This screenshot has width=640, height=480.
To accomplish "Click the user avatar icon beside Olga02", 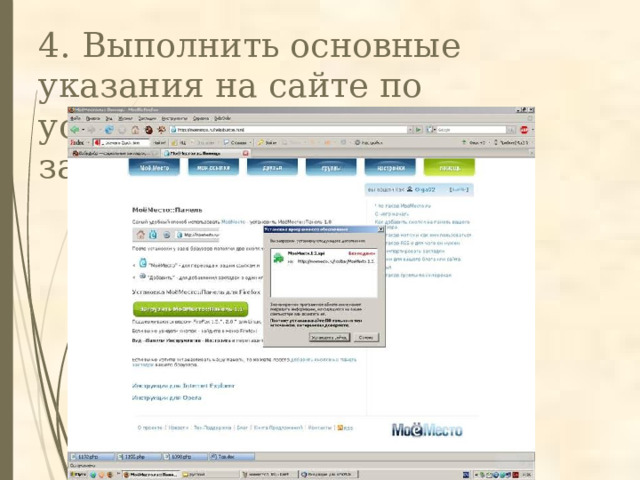I will (409, 189).
